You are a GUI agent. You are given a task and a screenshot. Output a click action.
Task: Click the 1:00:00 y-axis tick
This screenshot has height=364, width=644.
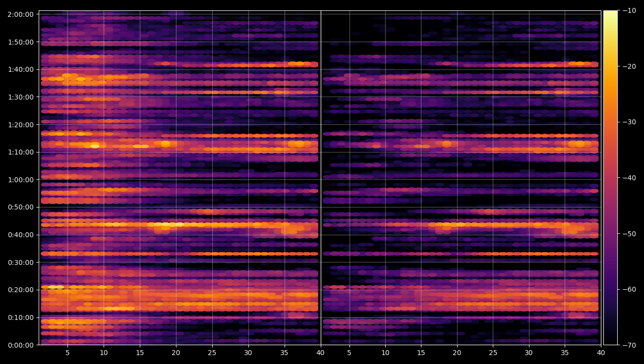[20, 180]
